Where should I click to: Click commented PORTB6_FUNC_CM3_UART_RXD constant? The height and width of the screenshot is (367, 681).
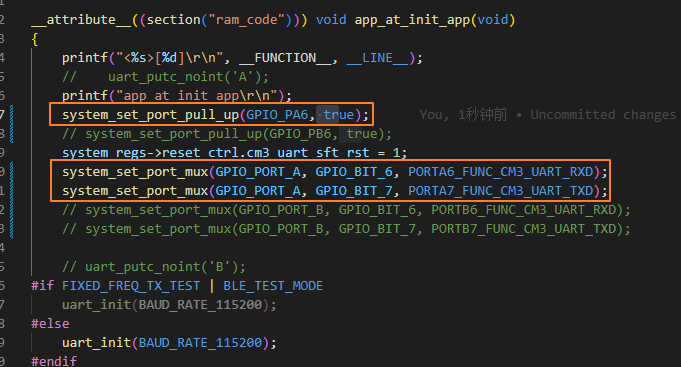524,210
